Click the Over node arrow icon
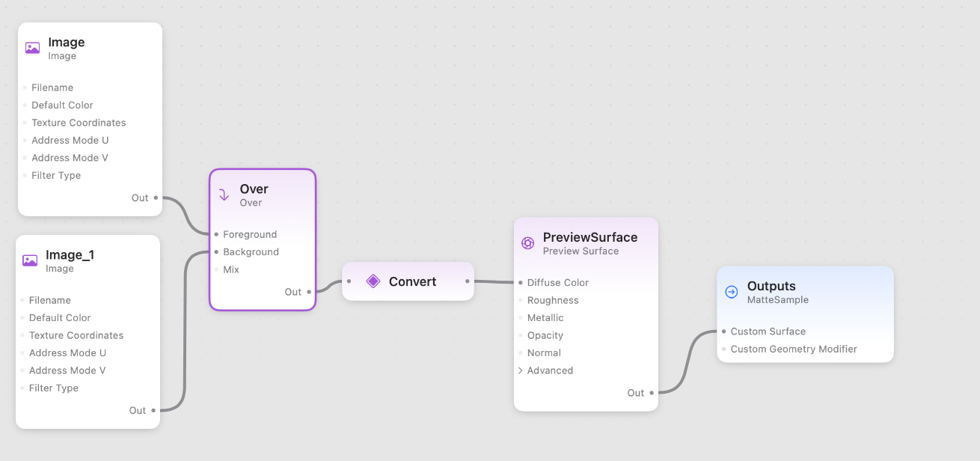Screen dimensions: 980x461 [x=224, y=195]
